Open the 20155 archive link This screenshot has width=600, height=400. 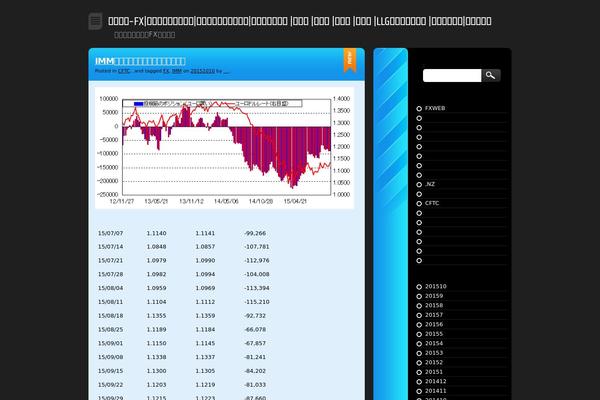pos(434,334)
